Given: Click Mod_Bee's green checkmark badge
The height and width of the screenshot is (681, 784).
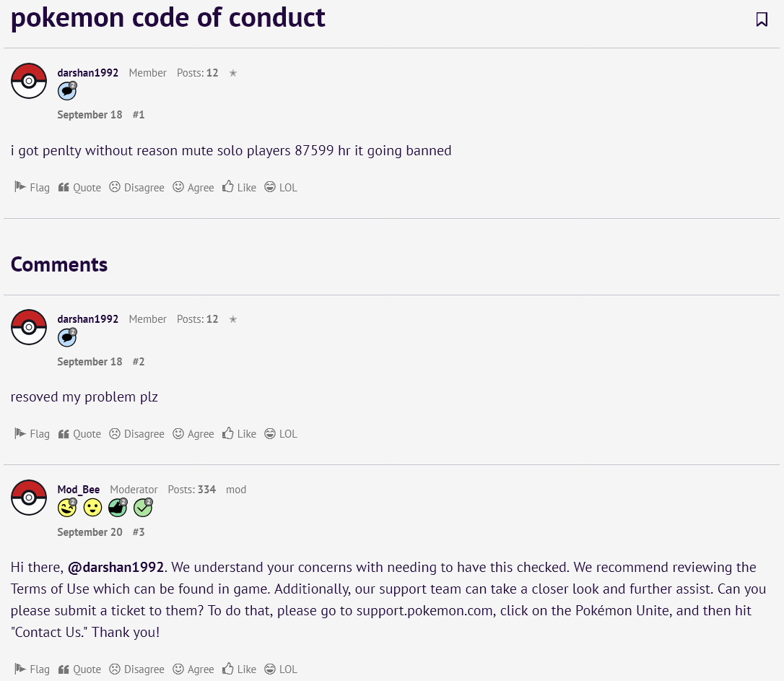Looking at the screenshot, I should [x=143, y=508].
